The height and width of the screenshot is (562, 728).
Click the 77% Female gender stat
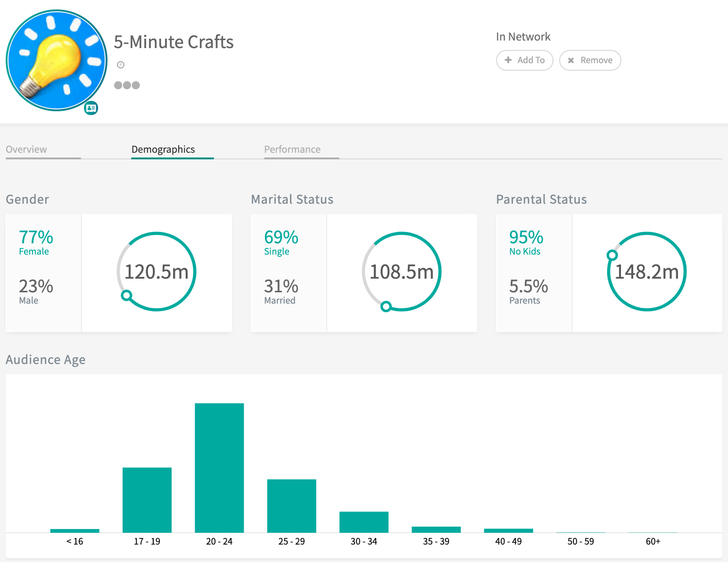36,242
